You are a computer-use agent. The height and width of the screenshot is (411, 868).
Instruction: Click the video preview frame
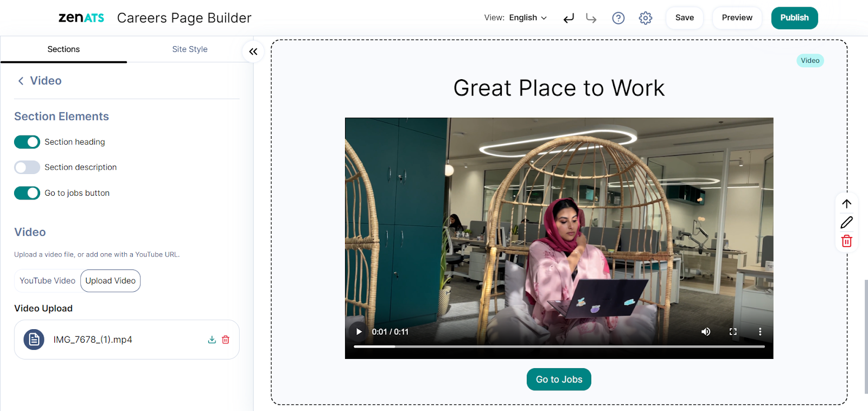click(x=559, y=238)
